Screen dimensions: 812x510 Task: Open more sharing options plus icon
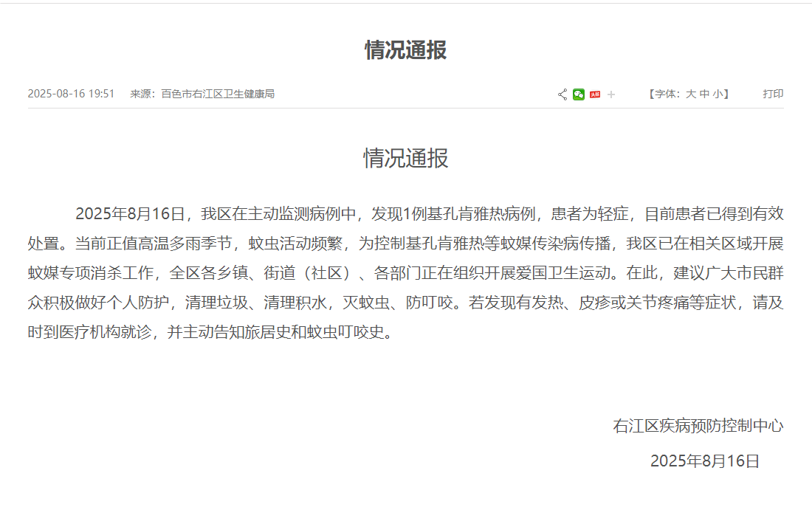611,94
